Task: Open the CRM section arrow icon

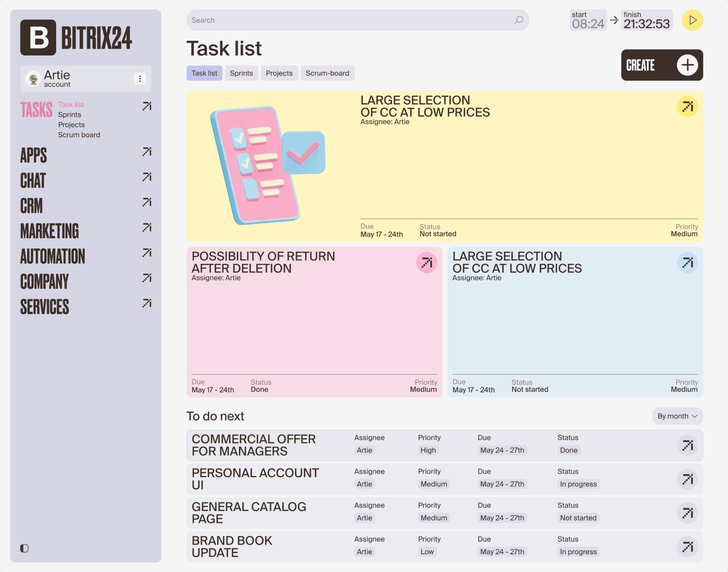Action: (147, 202)
